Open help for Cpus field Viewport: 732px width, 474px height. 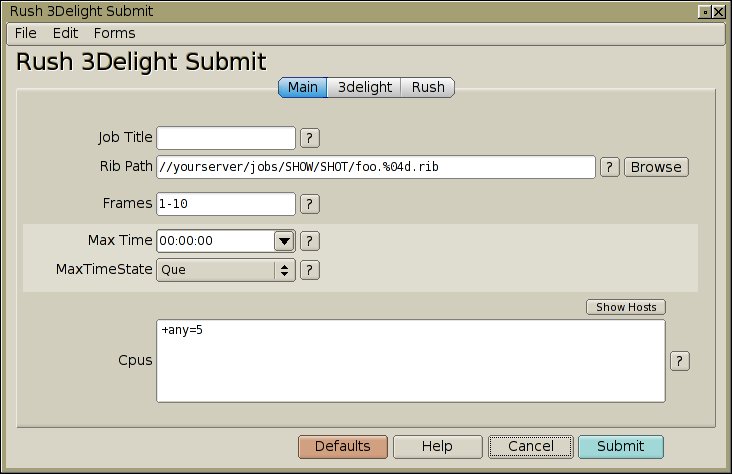680,361
